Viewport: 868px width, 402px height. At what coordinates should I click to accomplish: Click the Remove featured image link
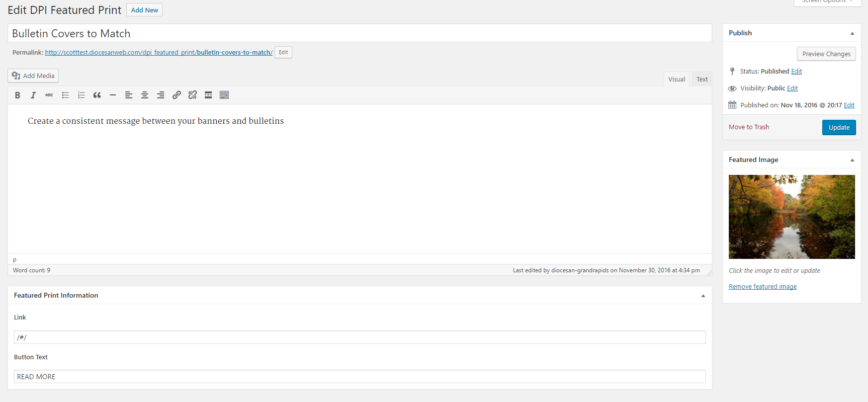[x=763, y=287]
